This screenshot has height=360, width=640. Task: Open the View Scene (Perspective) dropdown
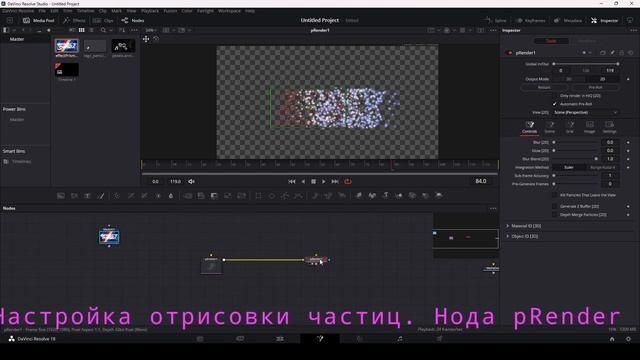tap(586, 112)
